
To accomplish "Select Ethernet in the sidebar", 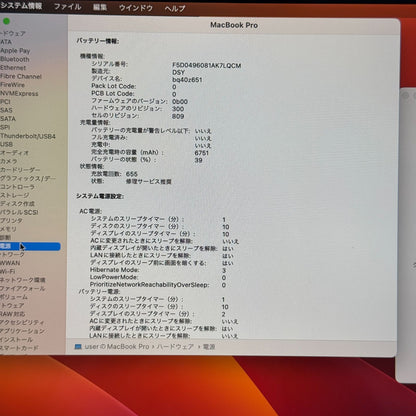I will (x=13, y=68).
